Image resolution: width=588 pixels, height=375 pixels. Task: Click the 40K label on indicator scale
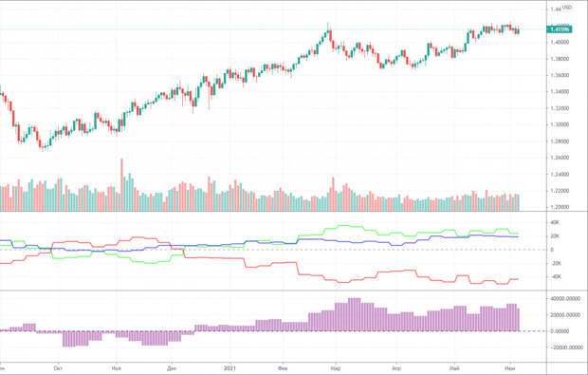click(555, 222)
